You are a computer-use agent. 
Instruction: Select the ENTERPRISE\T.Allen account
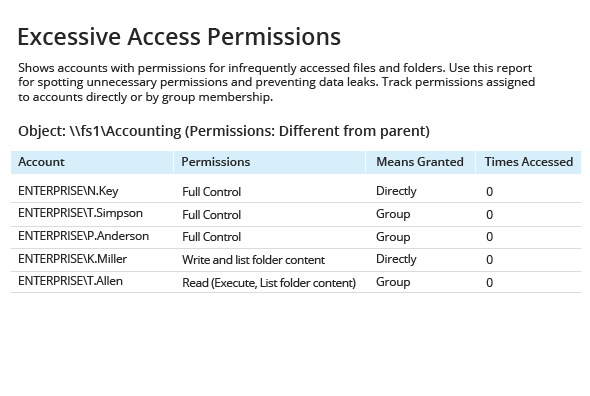70,281
